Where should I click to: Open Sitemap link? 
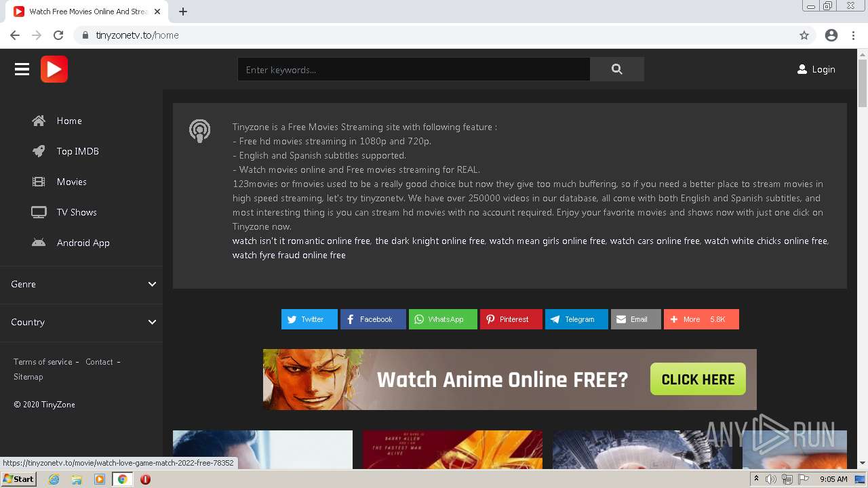28,377
